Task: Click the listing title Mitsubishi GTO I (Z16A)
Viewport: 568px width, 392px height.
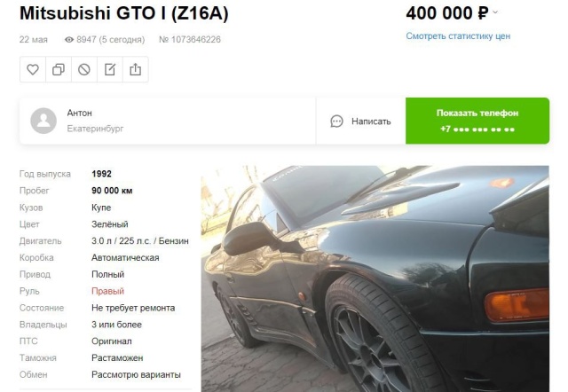Action: 124,13
